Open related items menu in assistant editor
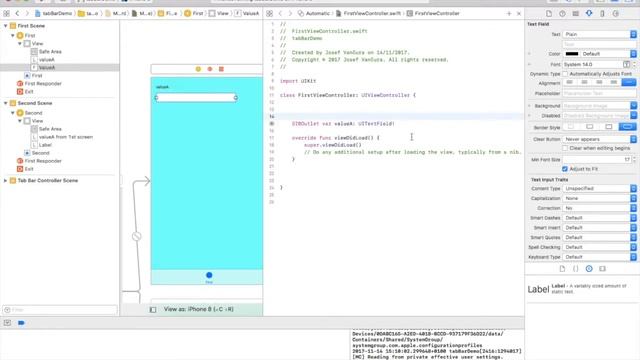The image size is (640, 360). point(270,13)
